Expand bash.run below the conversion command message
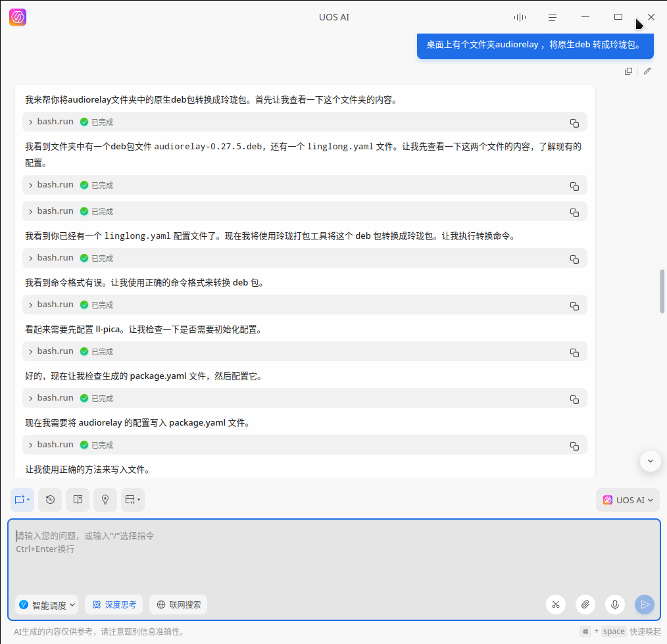 31,259
